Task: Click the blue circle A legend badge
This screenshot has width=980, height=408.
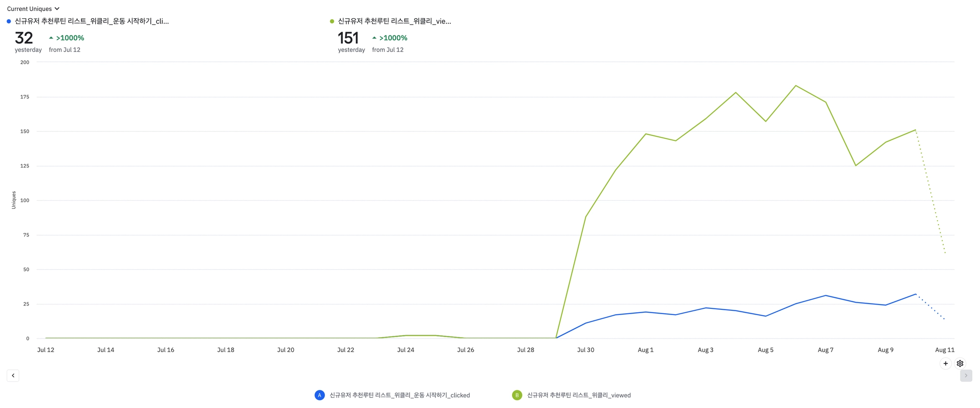Action: click(x=320, y=395)
